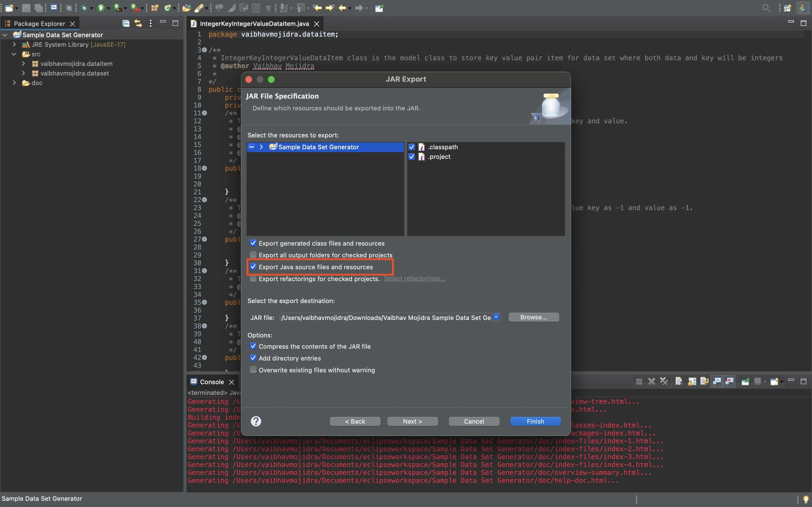Viewport: 812px width, 507px height.
Task: Switch to the Console tab
Action: [211, 382]
